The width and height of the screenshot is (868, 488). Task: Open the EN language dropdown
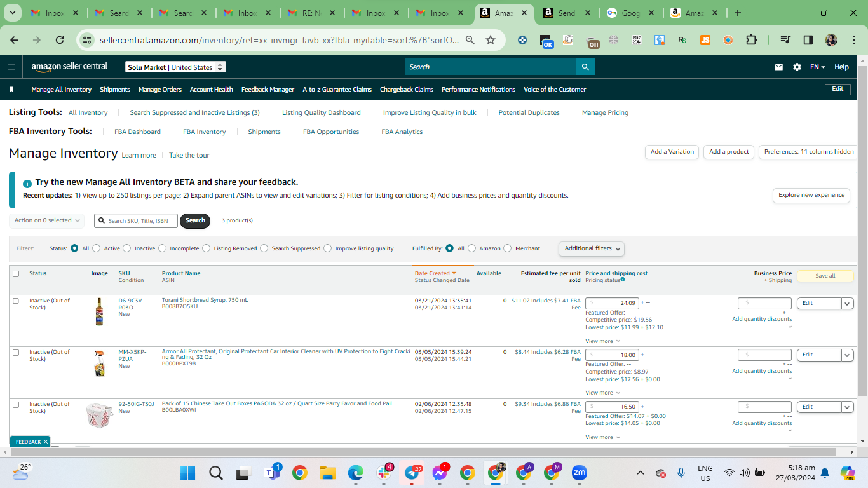point(817,67)
